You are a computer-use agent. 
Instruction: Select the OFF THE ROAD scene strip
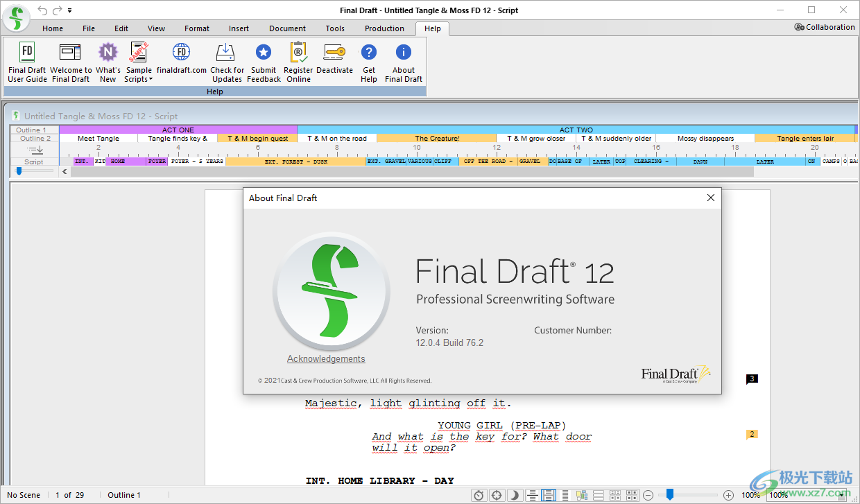click(x=488, y=162)
